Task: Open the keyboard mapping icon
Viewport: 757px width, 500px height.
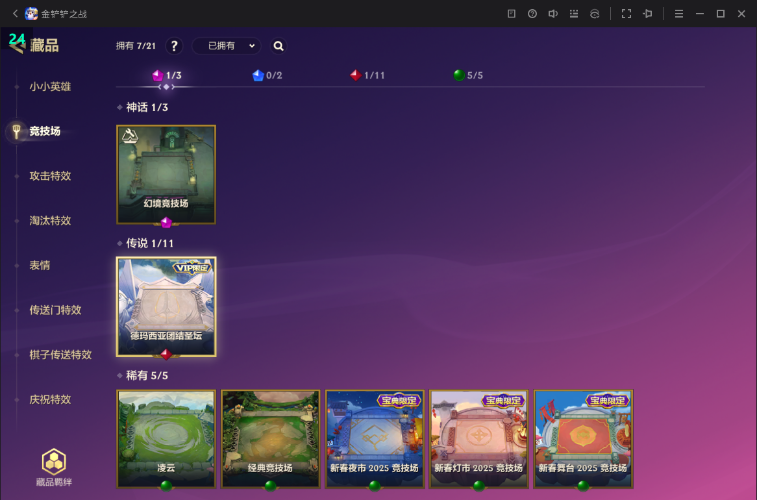Action: pyautogui.click(x=574, y=14)
